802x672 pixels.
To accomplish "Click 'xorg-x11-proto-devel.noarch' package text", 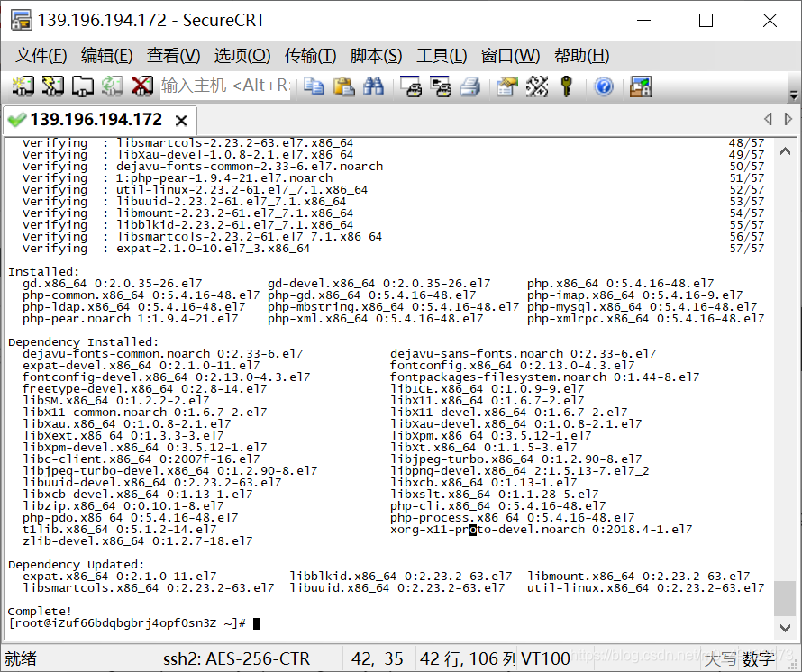I will click(487, 530).
